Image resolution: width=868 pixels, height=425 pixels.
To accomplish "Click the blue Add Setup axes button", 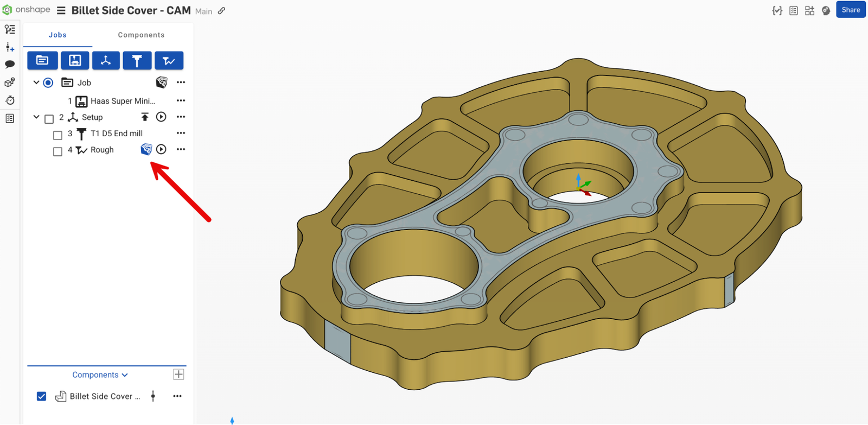I will coord(106,60).
